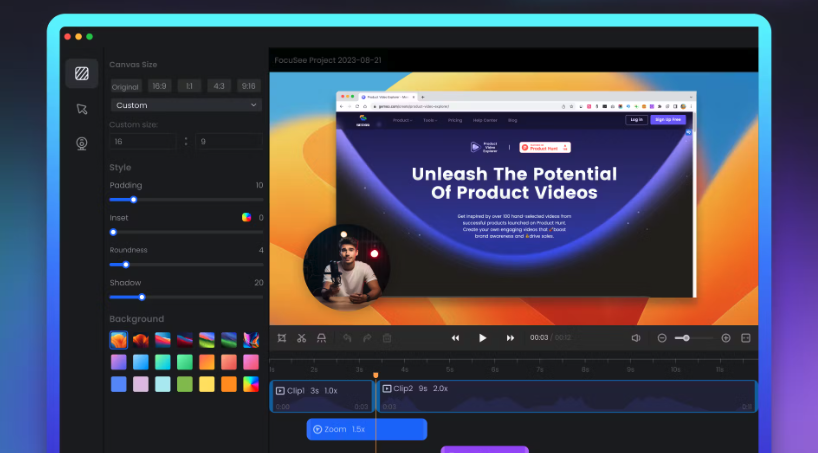The width and height of the screenshot is (818, 453).
Task: Click the undo arrow icon
Action: [x=347, y=338]
